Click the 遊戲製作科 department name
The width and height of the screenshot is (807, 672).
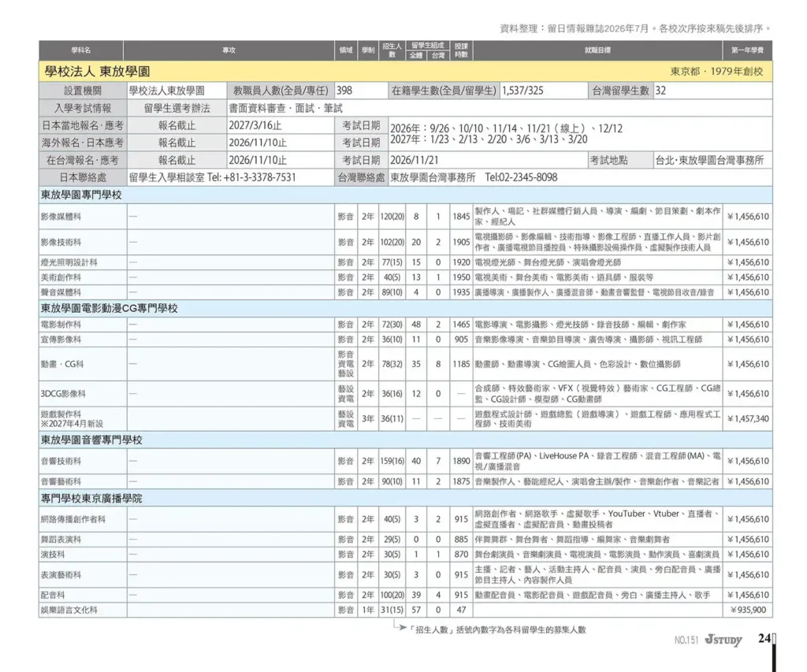pyautogui.click(x=61, y=414)
